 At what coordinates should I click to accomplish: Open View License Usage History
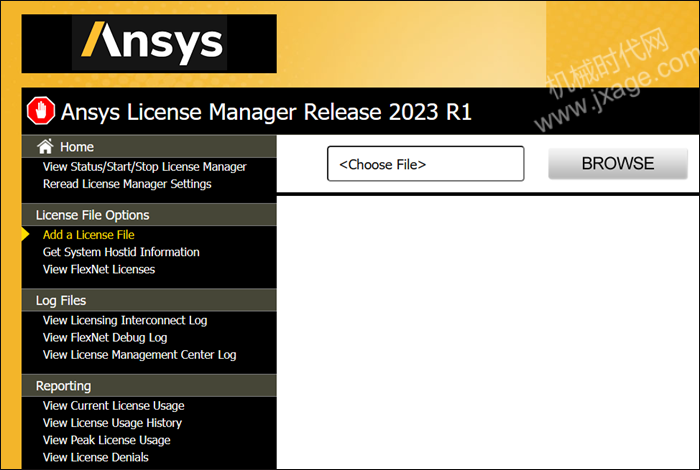[112, 423]
